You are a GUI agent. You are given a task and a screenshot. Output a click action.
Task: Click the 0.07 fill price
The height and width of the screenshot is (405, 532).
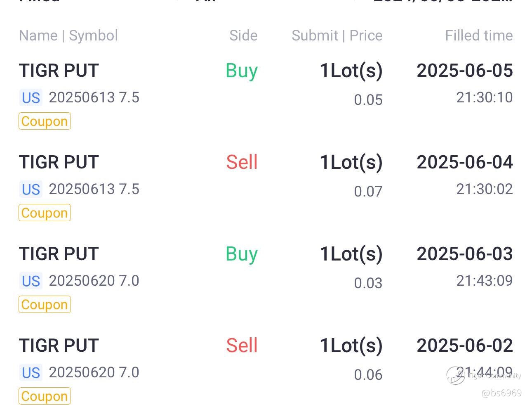(x=368, y=192)
